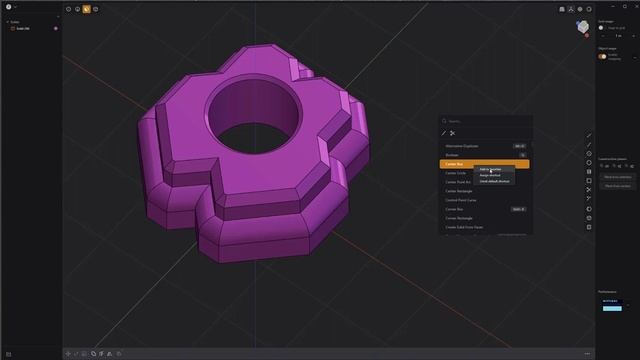Click the blue Performance bar indicator
Image resolution: width=640 pixels, height=360 pixels.
(x=612, y=309)
